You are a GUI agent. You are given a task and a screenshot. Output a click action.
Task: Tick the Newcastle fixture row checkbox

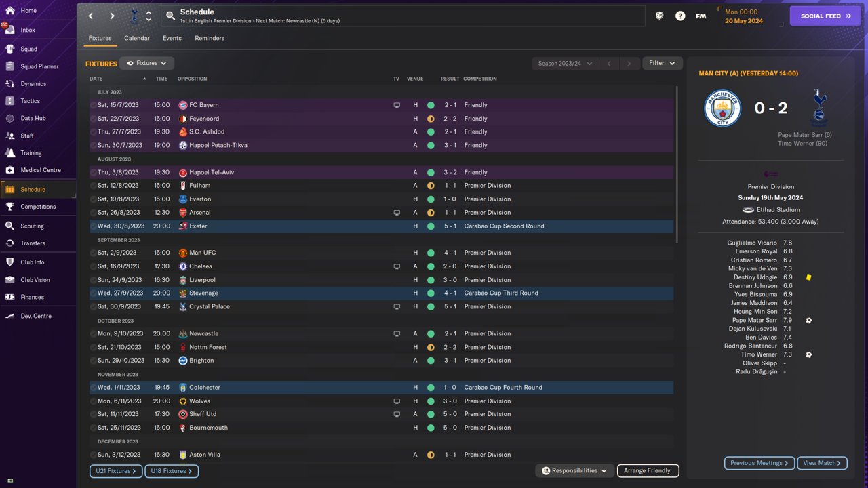(x=94, y=333)
